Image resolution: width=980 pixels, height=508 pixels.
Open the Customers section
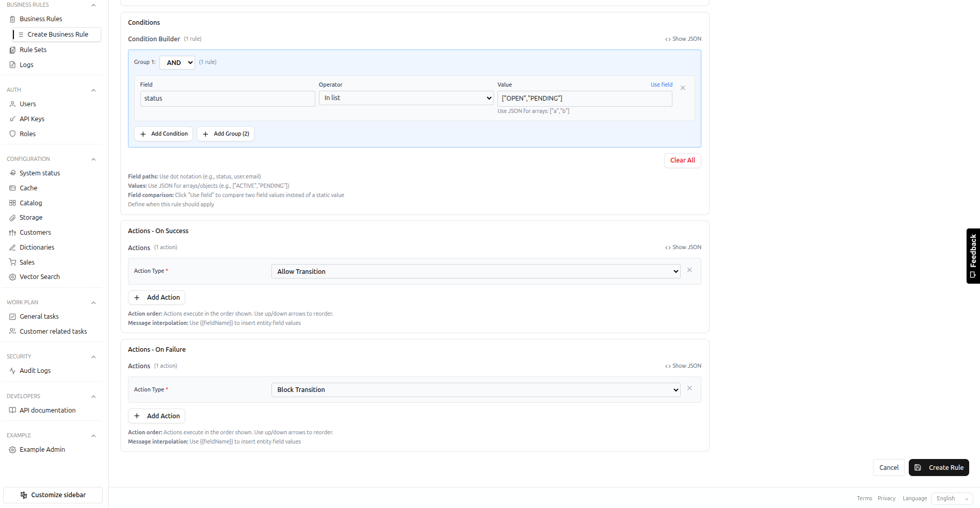pyautogui.click(x=35, y=232)
